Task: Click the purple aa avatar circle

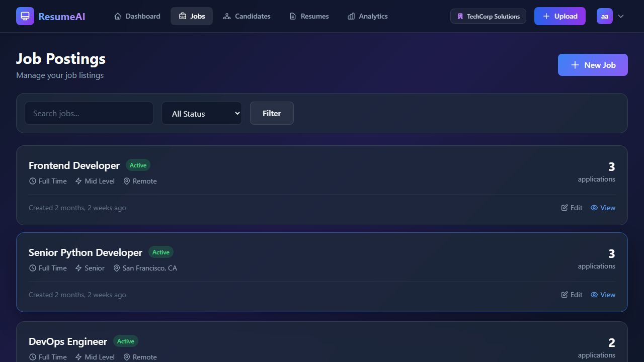Action: point(604,16)
